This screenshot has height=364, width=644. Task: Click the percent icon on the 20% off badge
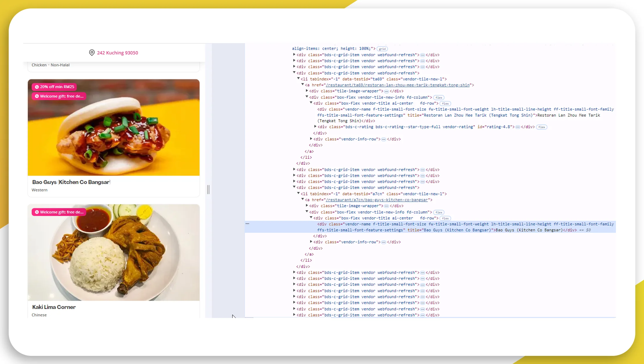click(x=37, y=86)
